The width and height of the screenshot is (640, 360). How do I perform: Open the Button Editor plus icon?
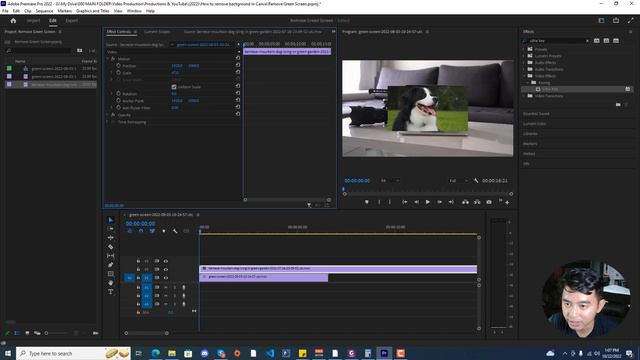tap(507, 202)
